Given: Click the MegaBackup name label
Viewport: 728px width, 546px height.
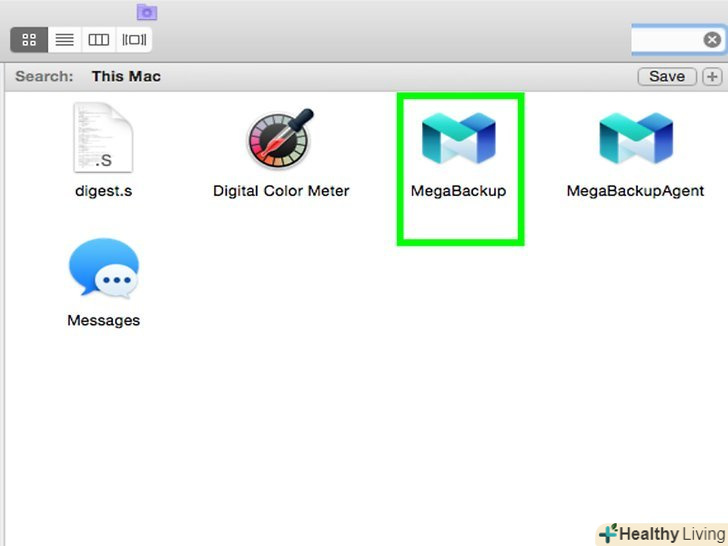Looking at the screenshot, I should (x=459, y=191).
